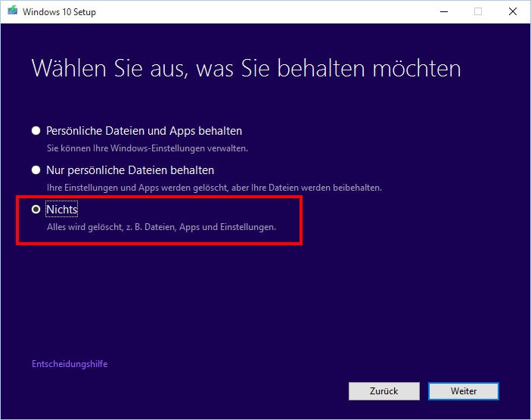
Task: Click the Windows 10 Setup title icon
Action: coord(13,11)
